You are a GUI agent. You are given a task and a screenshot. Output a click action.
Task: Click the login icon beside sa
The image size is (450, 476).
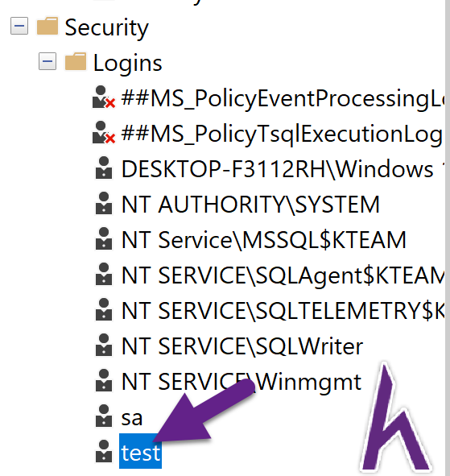tap(104, 416)
